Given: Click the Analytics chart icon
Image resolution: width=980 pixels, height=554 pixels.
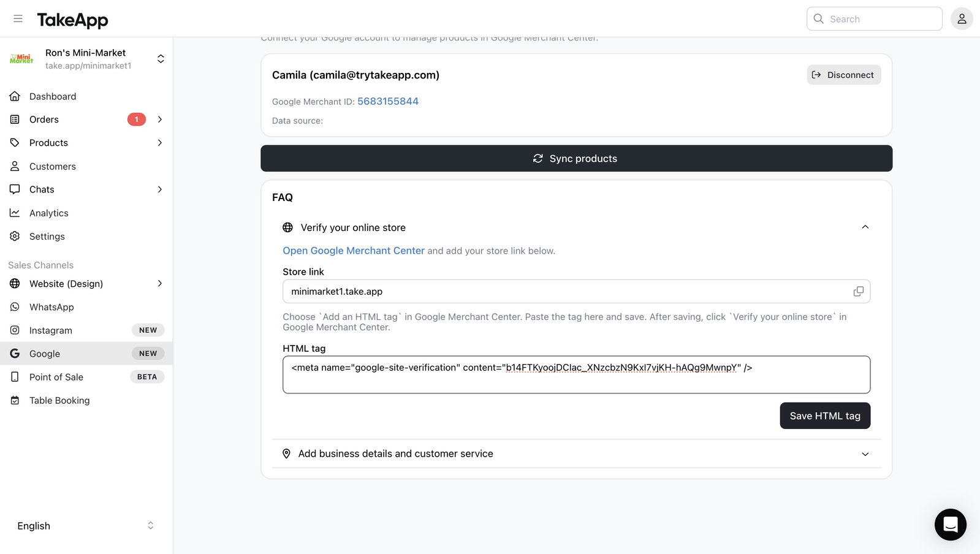Looking at the screenshot, I should 15,213.
